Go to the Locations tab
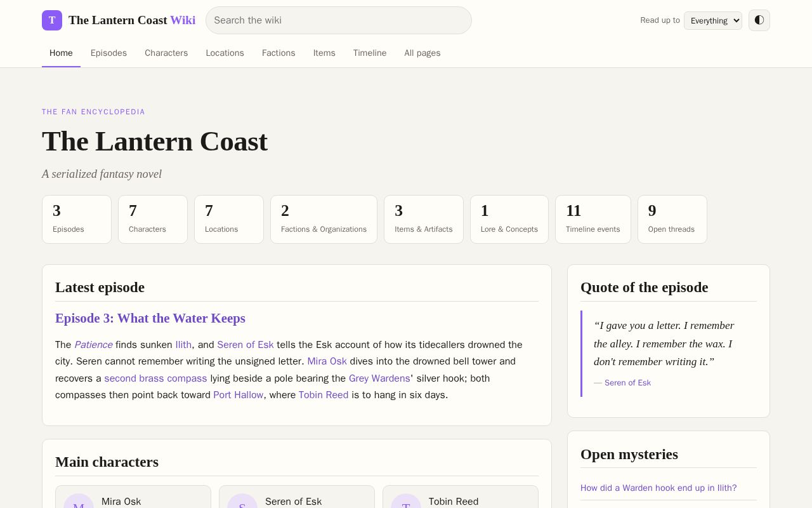 [x=225, y=53]
